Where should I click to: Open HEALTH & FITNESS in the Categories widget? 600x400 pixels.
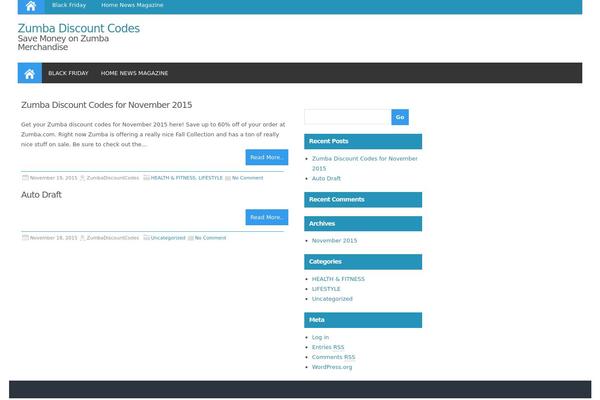338,279
